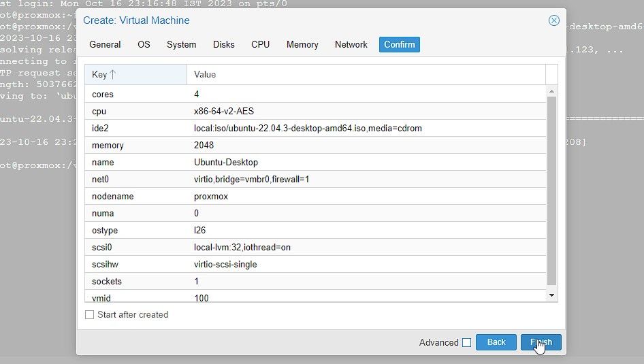Screen dimensions: 644x364
Task: Select the Confirm tab
Action: [399, 45]
